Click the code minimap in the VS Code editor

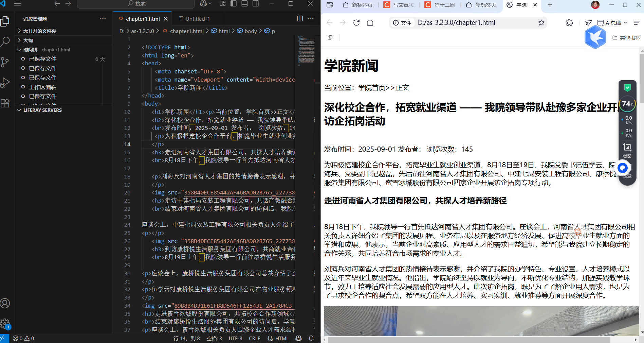306,50
